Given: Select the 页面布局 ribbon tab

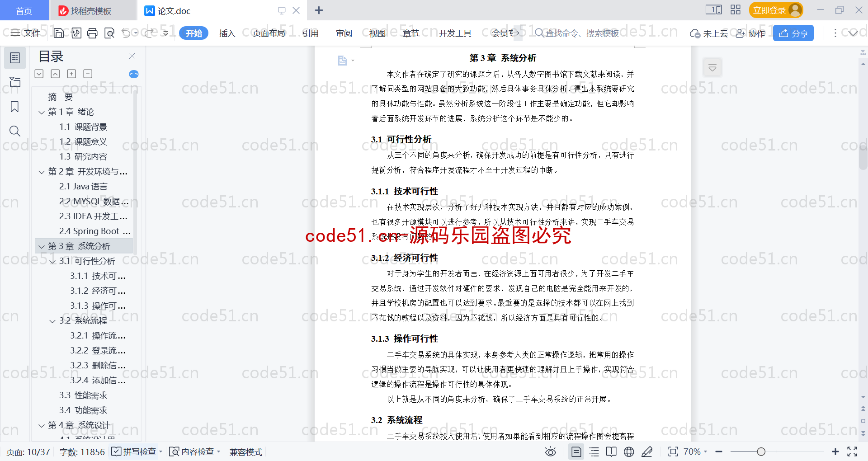Looking at the screenshot, I should 269,33.
